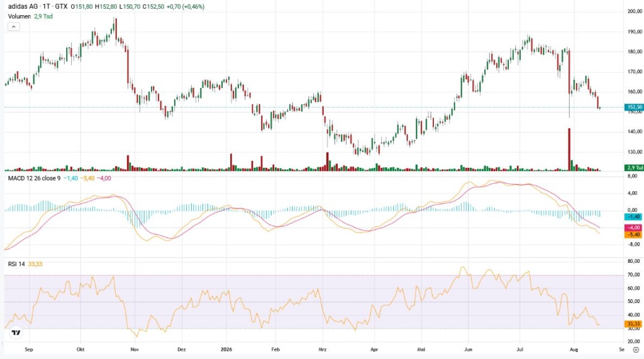Click the orange 33,33 RSI axis tag

tap(633, 324)
